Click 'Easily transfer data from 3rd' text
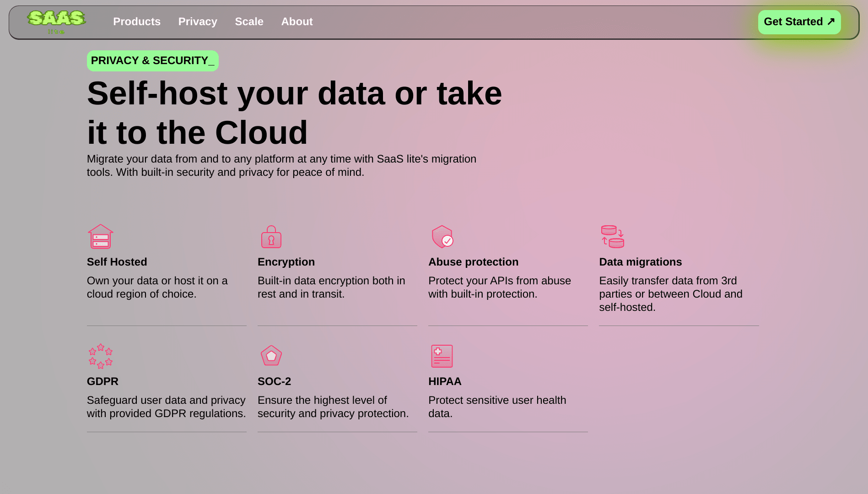Screen dimensions: 868x494 click(671, 294)
